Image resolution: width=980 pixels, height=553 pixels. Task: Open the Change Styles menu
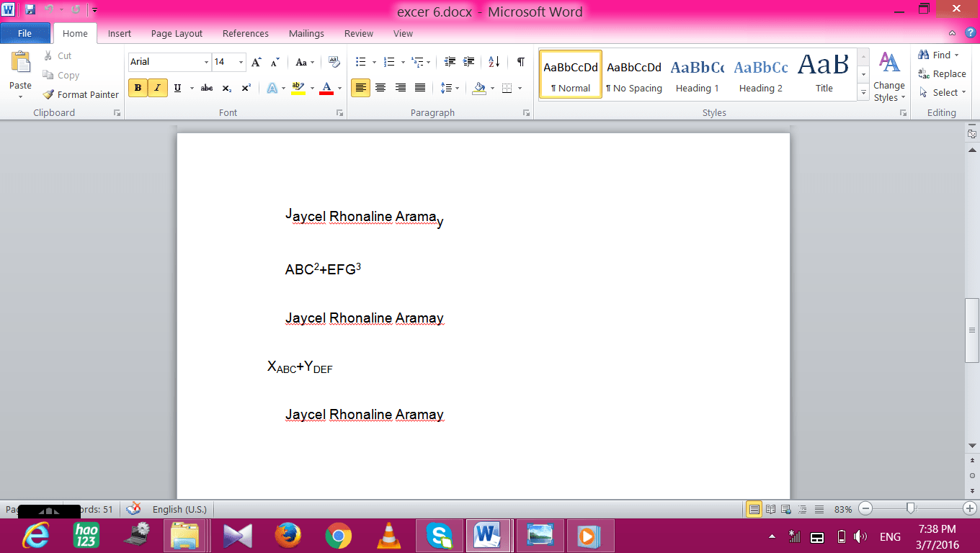click(x=889, y=77)
